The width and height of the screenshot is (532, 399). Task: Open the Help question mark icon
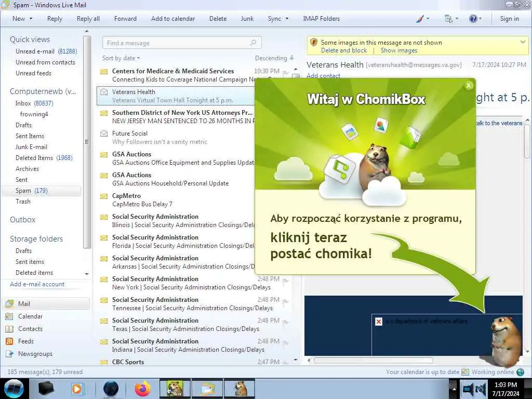tap(473, 19)
